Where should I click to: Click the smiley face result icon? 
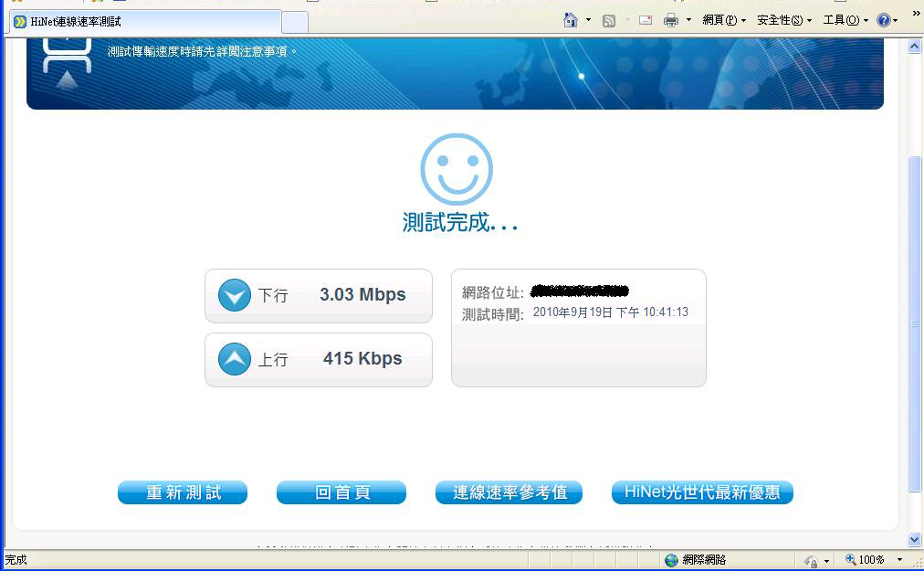pyautogui.click(x=457, y=169)
